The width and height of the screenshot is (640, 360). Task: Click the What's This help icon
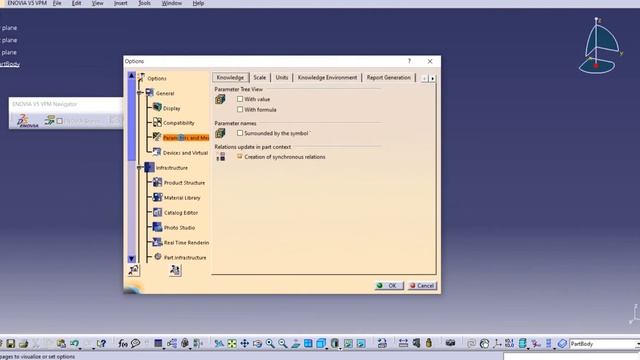(x=101, y=344)
